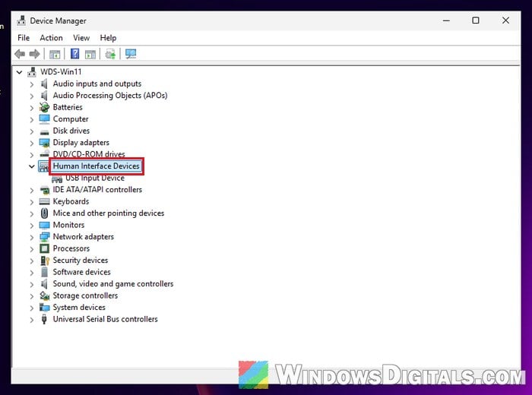Viewport: 532px width, 395px height.
Task: Click the Back arrow toolbar icon
Action: pyautogui.click(x=20, y=54)
